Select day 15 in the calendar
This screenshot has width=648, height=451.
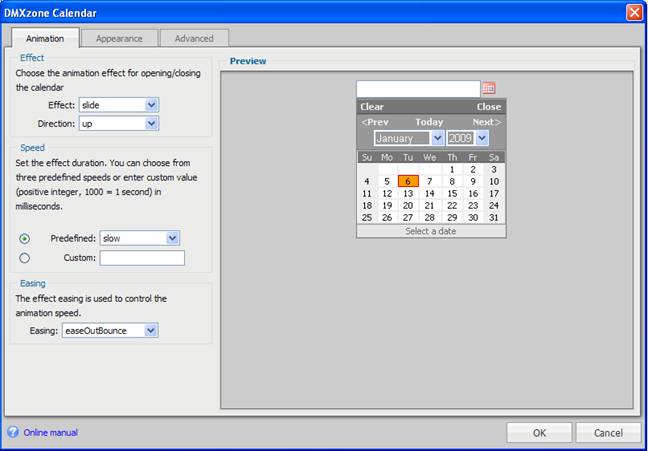point(452,193)
